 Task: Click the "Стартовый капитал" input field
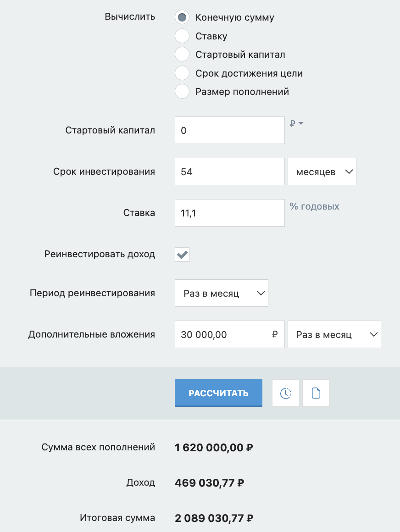tap(229, 131)
